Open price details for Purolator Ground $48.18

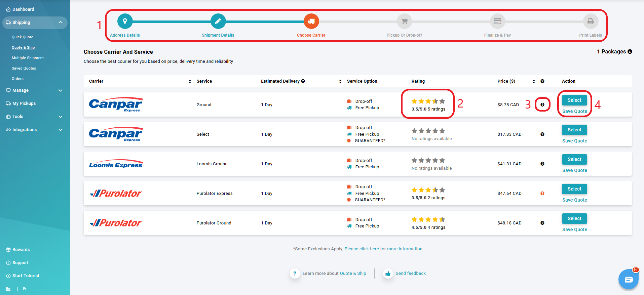pyautogui.click(x=542, y=223)
